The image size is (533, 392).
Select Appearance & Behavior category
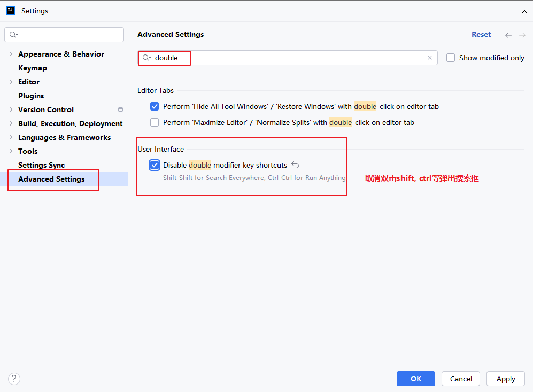[x=61, y=54]
